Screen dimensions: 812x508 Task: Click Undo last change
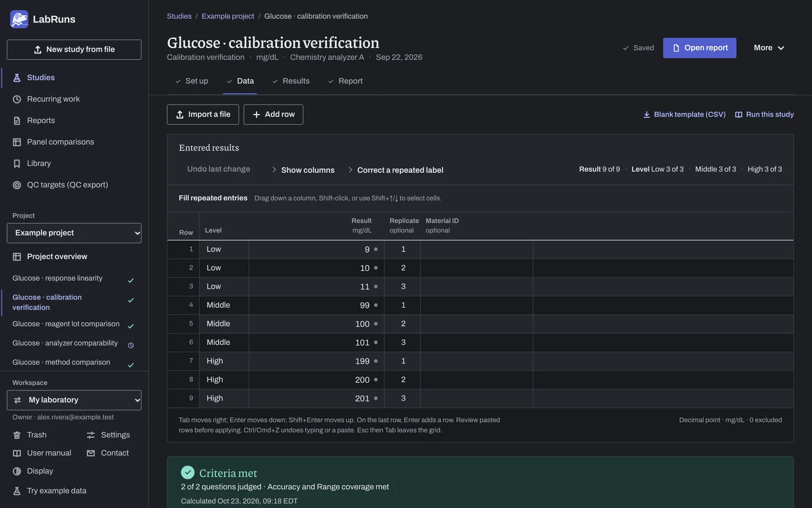pos(219,169)
